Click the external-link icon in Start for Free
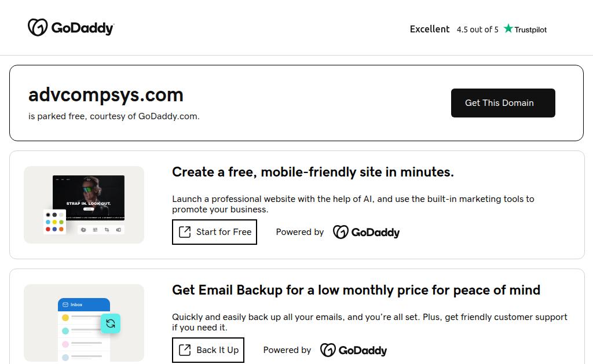Image resolution: width=593 pixels, height=364 pixels. [185, 232]
